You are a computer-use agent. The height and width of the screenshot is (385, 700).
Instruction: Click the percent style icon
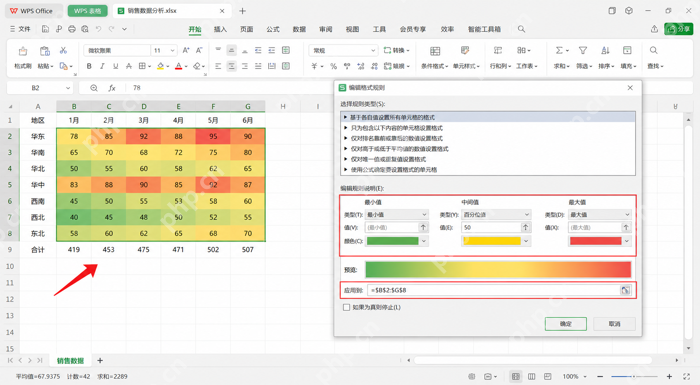pos(333,66)
